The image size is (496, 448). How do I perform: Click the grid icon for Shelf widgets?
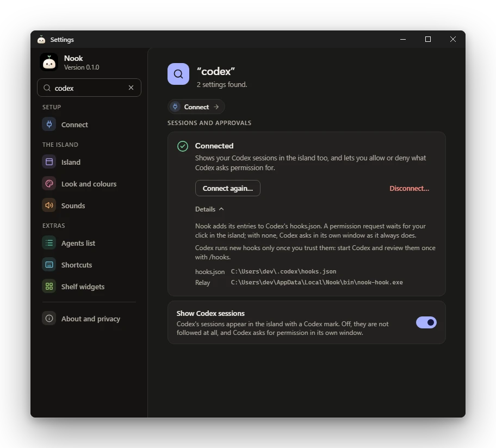click(x=49, y=287)
